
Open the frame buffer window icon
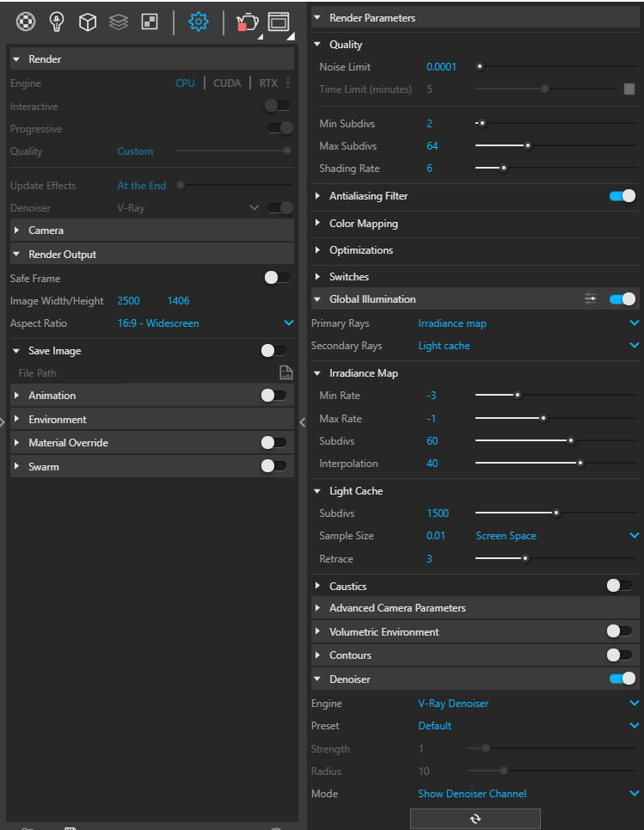click(278, 22)
